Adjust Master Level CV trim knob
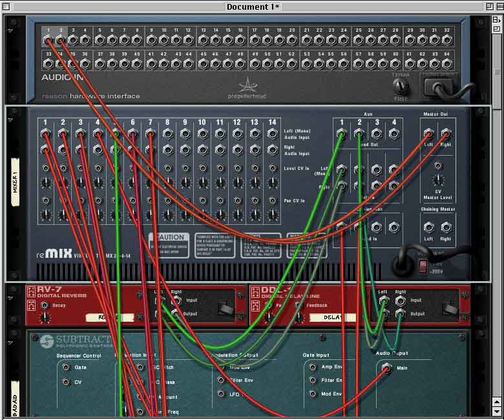The image size is (504, 420). [x=438, y=180]
